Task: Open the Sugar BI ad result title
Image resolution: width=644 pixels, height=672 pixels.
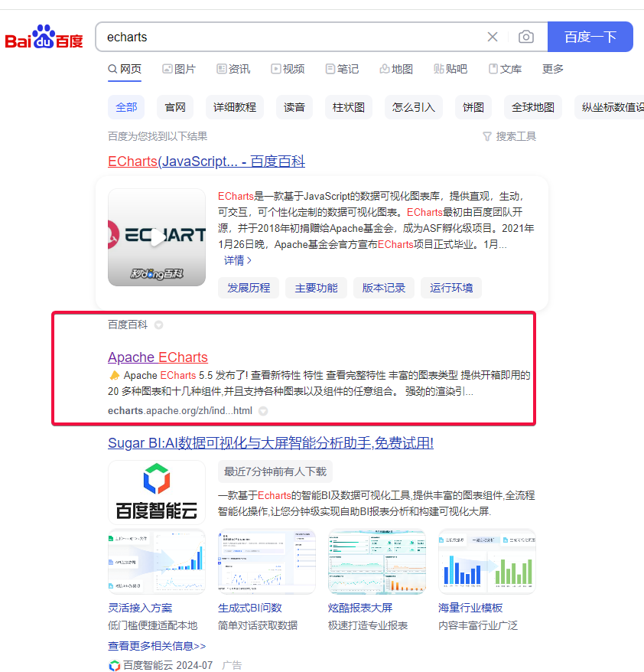Action: click(271, 443)
